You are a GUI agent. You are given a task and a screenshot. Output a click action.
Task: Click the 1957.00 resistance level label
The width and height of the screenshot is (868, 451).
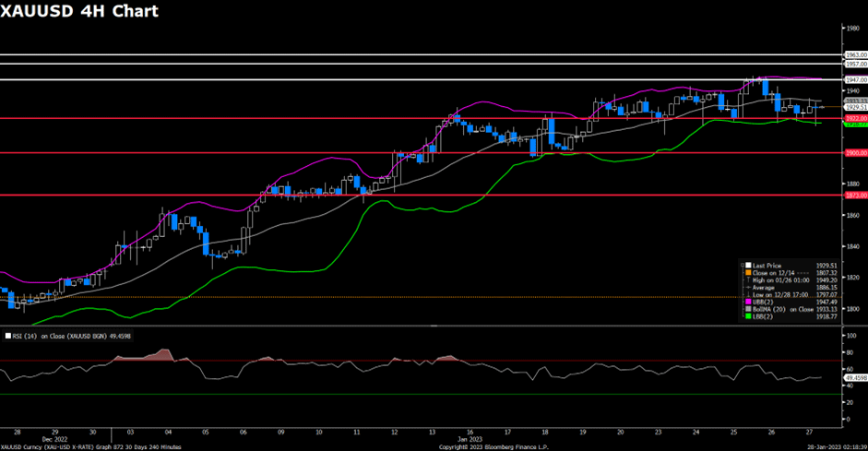click(856, 65)
